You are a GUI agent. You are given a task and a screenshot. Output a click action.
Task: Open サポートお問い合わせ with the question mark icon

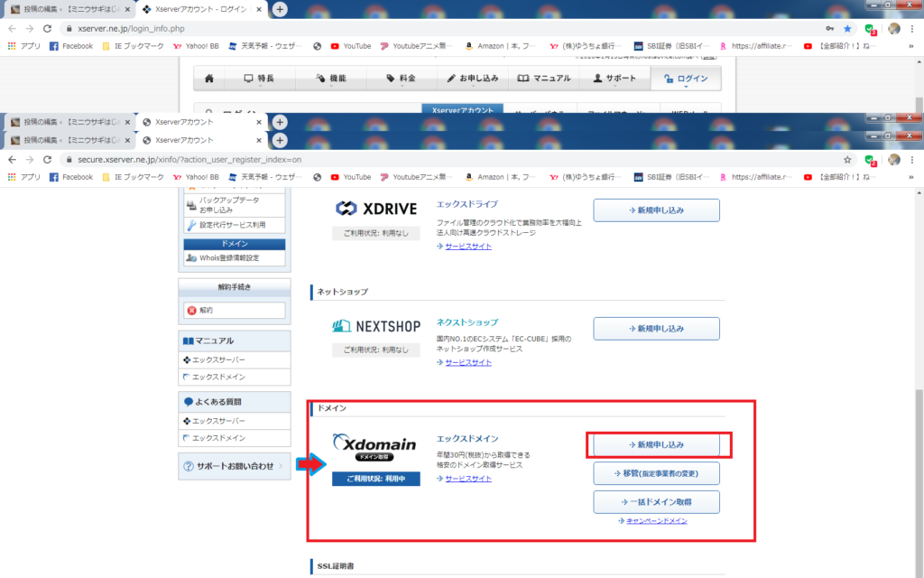[234, 466]
